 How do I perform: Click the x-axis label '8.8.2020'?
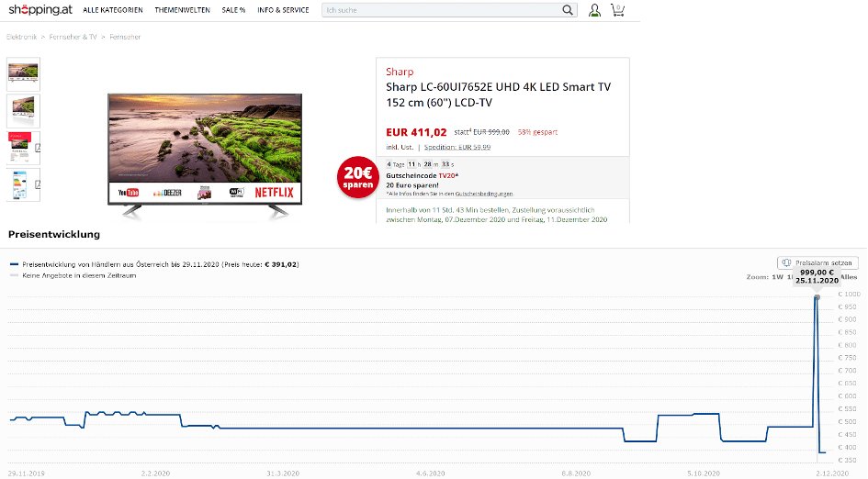[x=576, y=473]
